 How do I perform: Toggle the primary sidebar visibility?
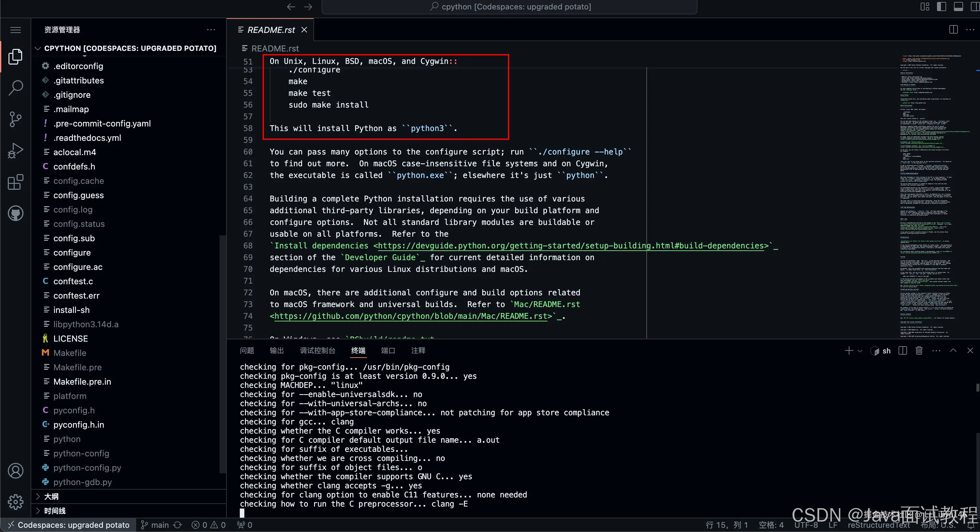pyautogui.click(x=942, y=7)
